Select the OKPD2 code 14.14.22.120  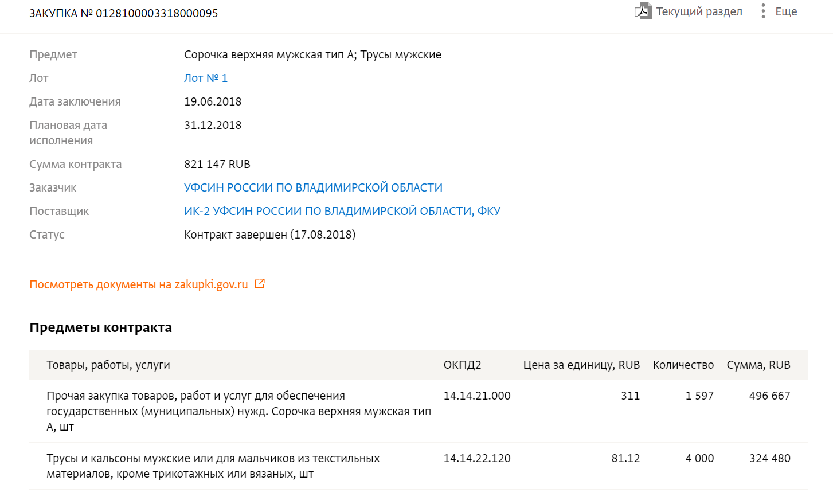click(477, 458)
